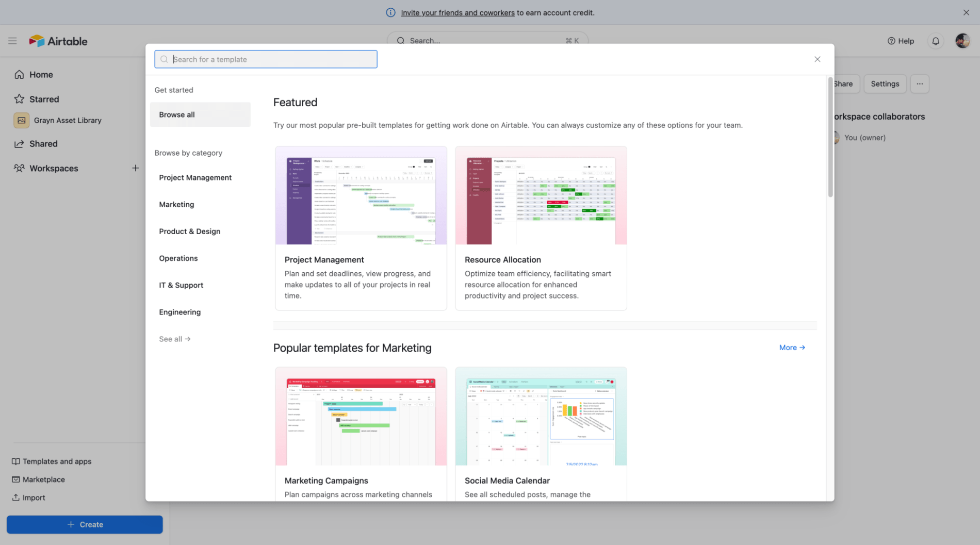Screen dimensions: 980x545
Task: Click the info icon in banner
Action: [x=390, y=12]
